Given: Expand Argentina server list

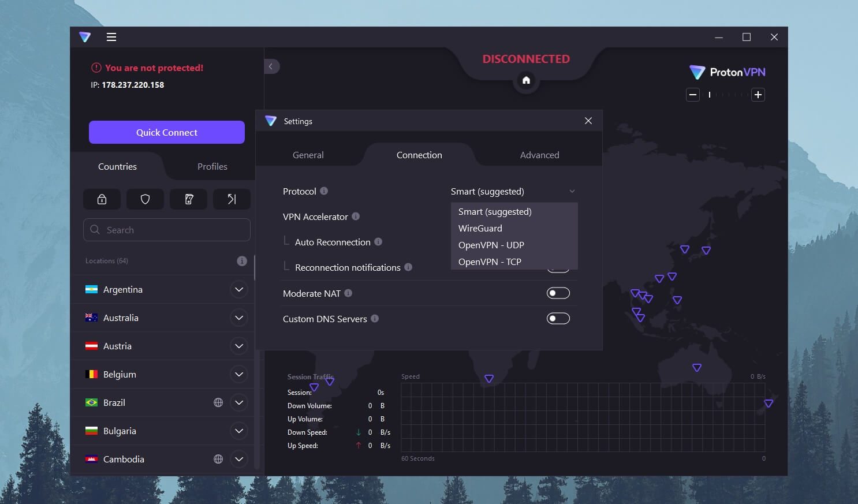Looking at the screenshot, I should 239,289.
